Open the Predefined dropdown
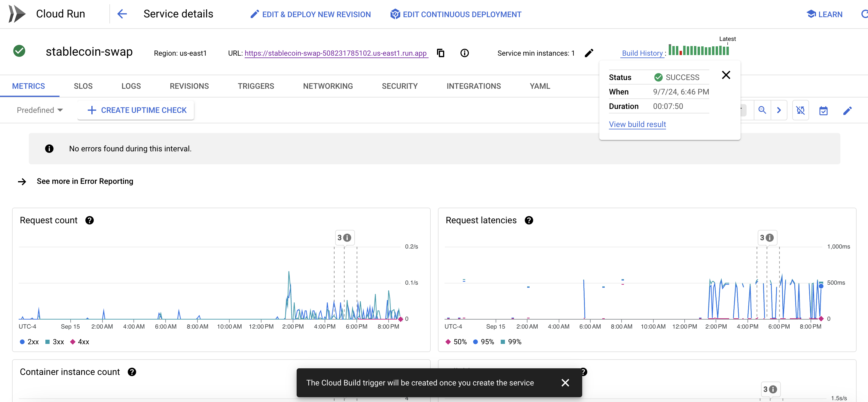Viewport: 868px width, 402px height. click(40, 110)
